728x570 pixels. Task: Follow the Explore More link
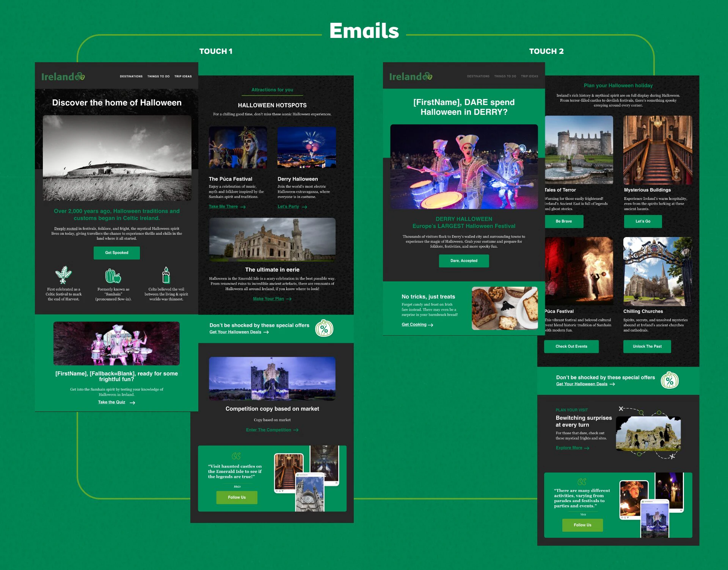[569, 448]
